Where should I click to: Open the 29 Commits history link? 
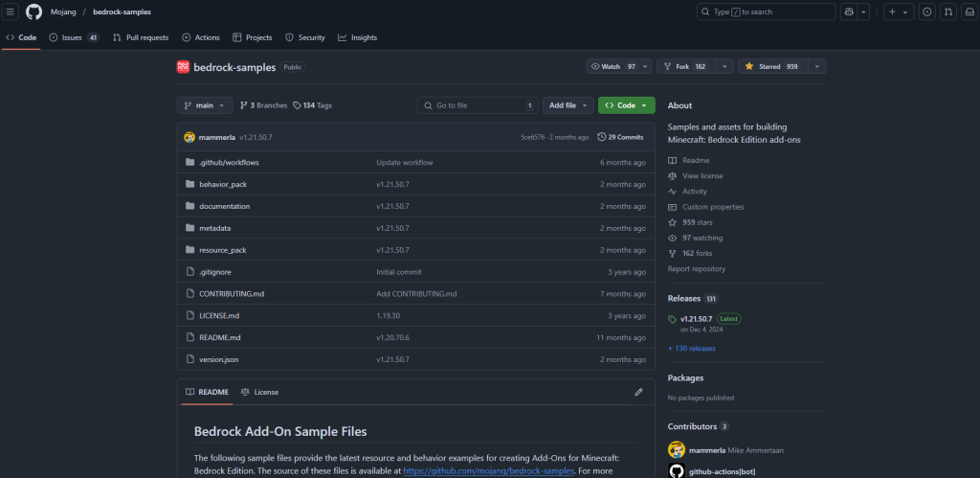click(620, 137)
